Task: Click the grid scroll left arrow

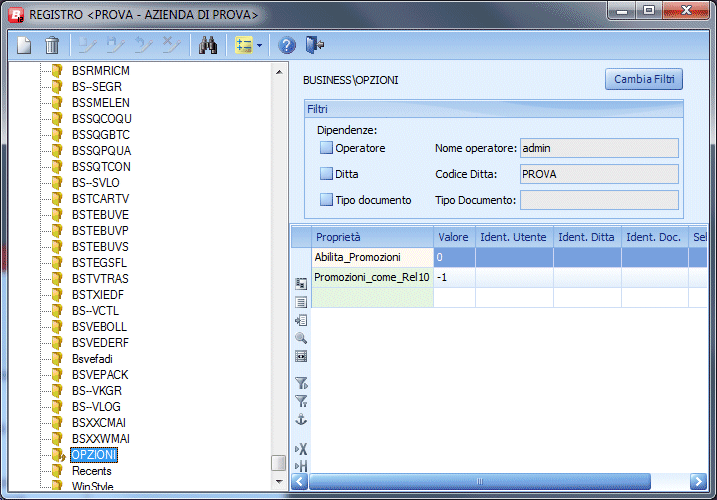Action: pyautogui.click(x=300, y=481)
